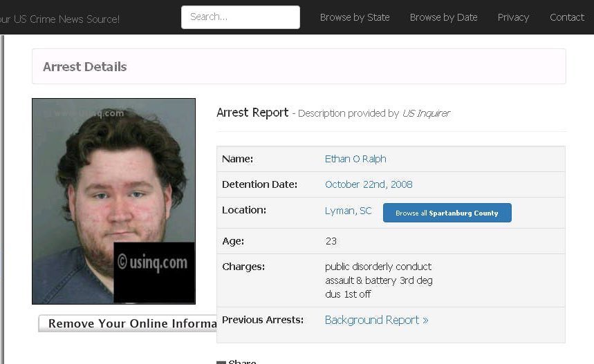This screenshot has width=594, height=364.
Task: Open the October 22nd, 2008 date link
Action: 369,184
